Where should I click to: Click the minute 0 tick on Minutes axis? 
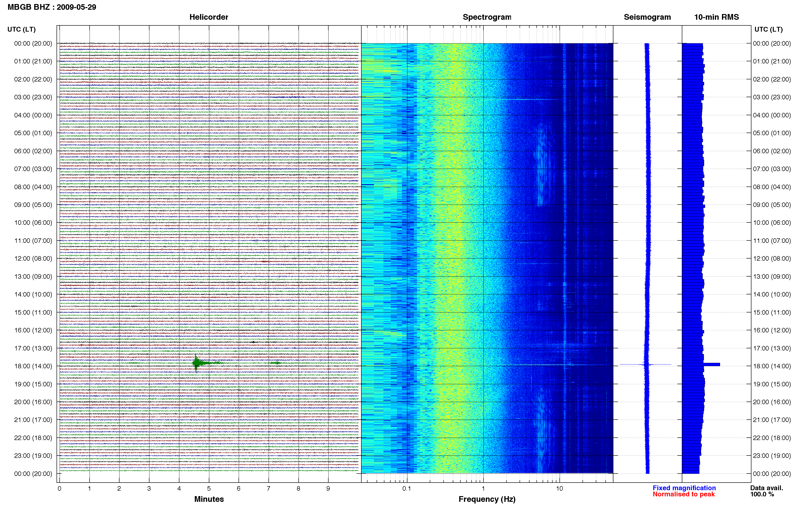pos(59,489)
